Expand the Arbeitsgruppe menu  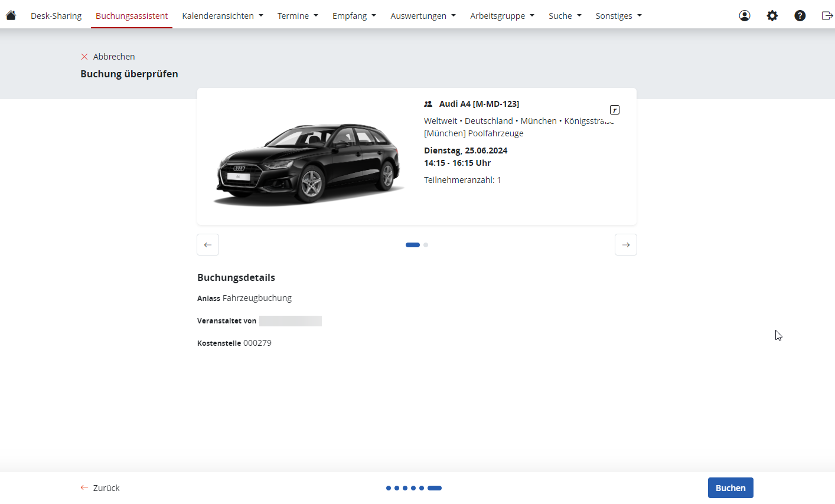coord(502,16)
